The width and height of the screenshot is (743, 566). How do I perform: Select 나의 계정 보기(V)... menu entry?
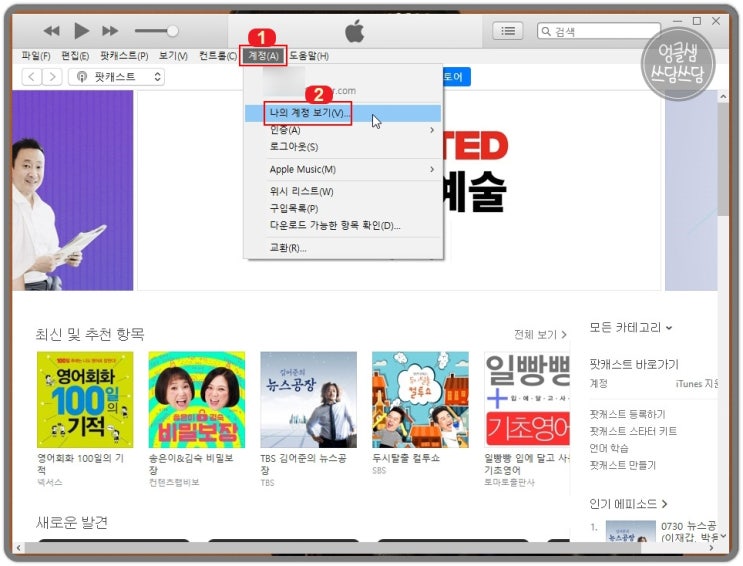pos(343,113)
